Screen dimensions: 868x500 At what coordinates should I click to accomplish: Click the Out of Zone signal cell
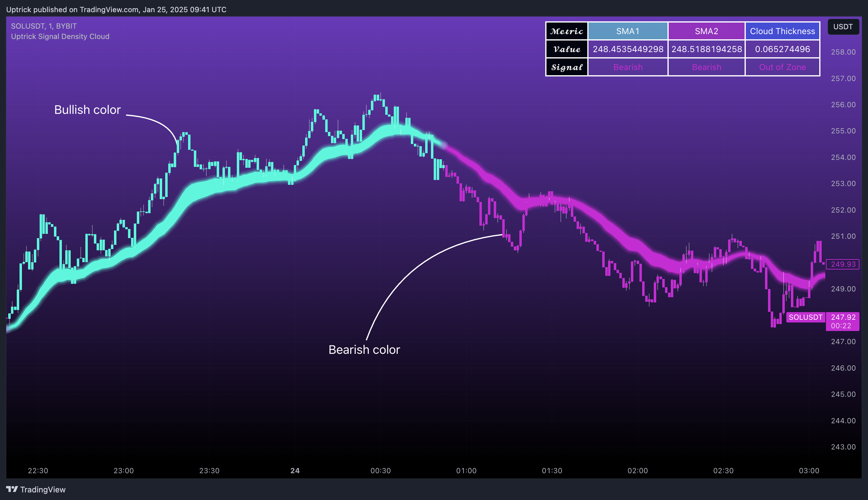click(782, 67)
